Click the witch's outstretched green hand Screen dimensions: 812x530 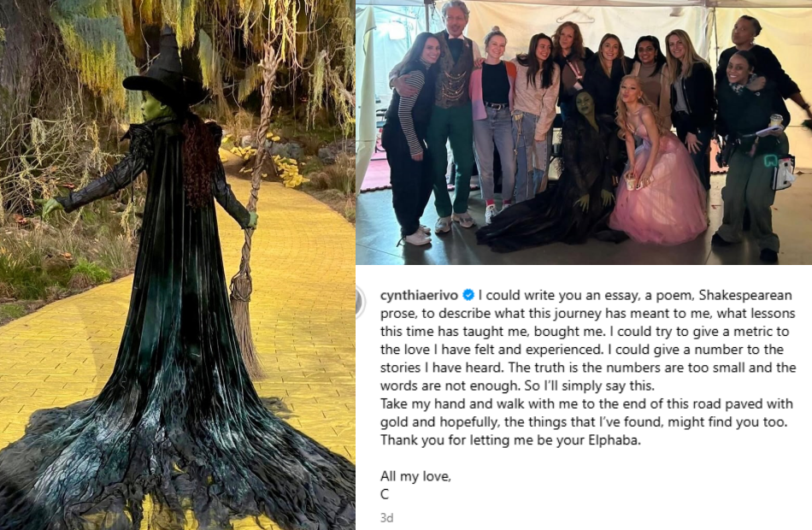tap(50, 207)
